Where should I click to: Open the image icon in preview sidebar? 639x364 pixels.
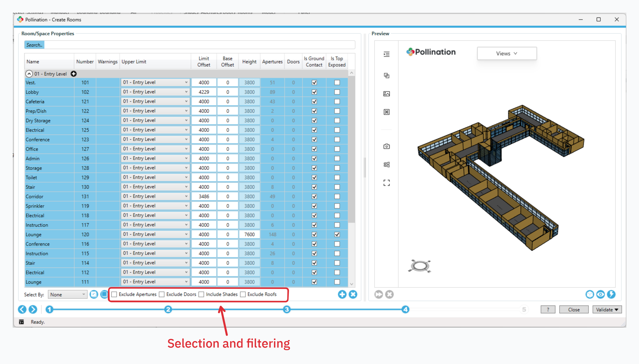(x=386, y=94)
